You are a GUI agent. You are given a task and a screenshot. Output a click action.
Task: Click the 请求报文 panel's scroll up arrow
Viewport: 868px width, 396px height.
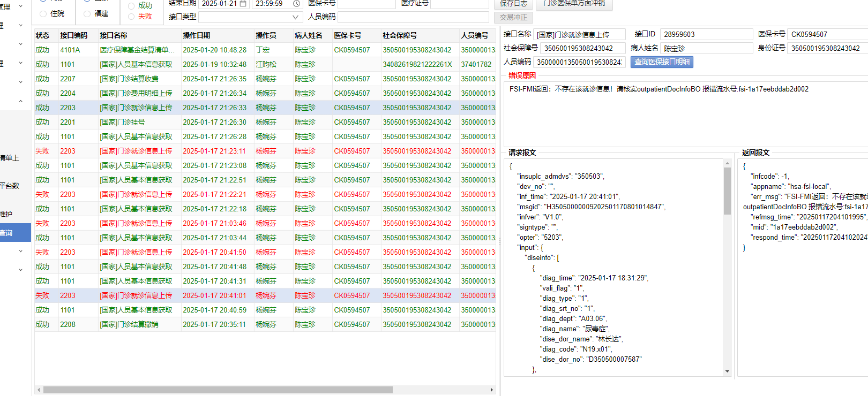click(x=727, y=163)
